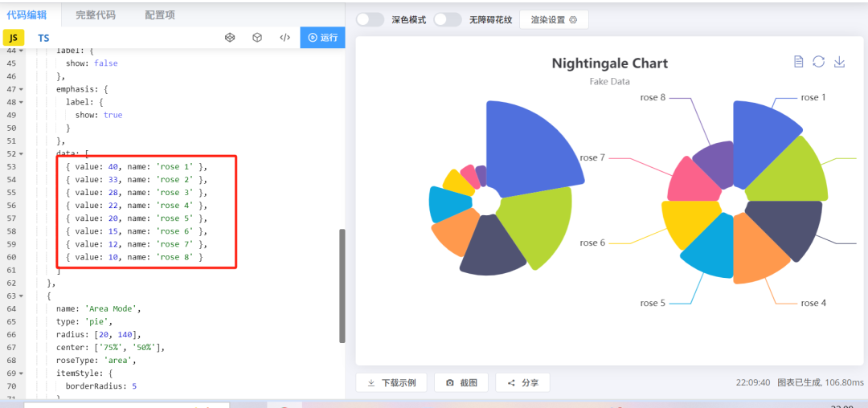Collapse code fold arrow at line 52
Image resolution: width=868 pixels, height=408 pixels.
coord(21,153)
